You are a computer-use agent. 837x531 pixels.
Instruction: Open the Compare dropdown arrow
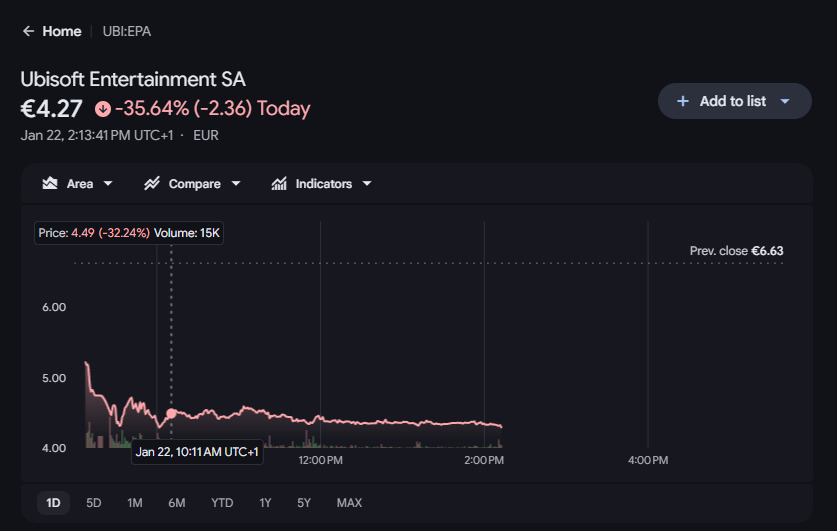pyautogui.click(x=236, y=184)
